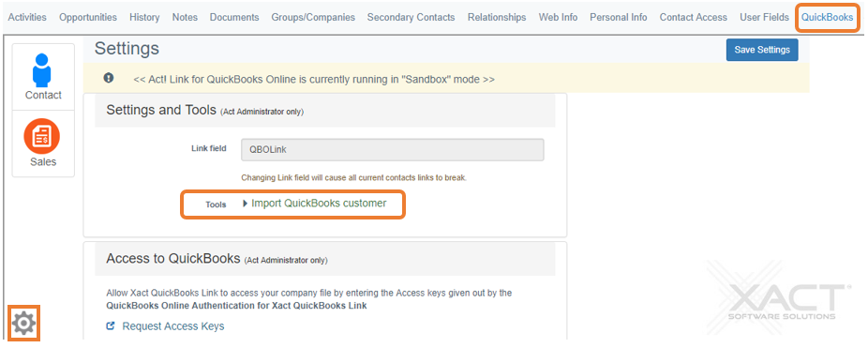This screenshot has width=868, height=348.
Task: Click the Settings and Tools section header
Action: pyautogui.click(x=325, y=111)
